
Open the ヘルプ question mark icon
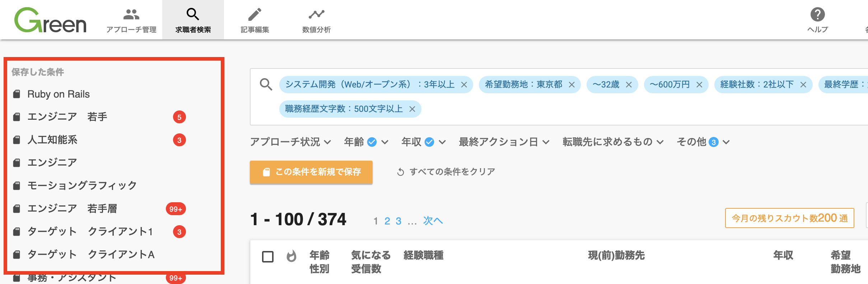click(817, 14)
